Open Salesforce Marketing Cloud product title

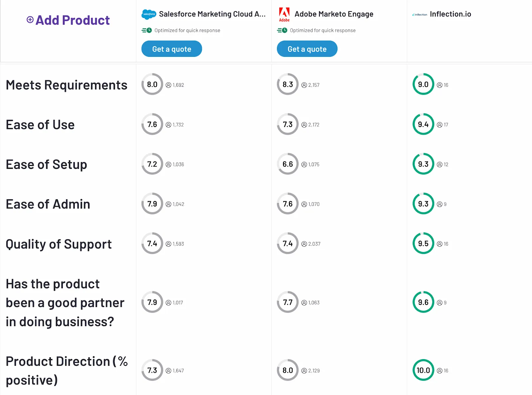click(212, 14)
